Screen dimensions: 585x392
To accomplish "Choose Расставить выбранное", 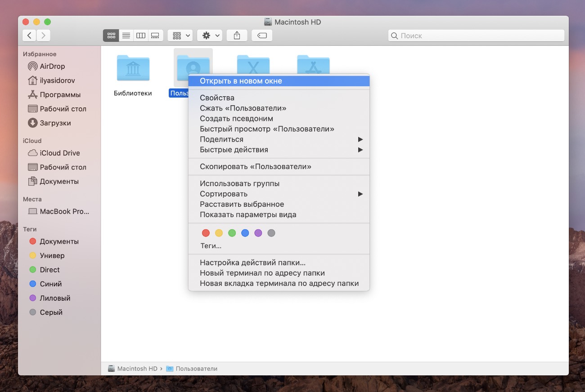I will [279, 204].
